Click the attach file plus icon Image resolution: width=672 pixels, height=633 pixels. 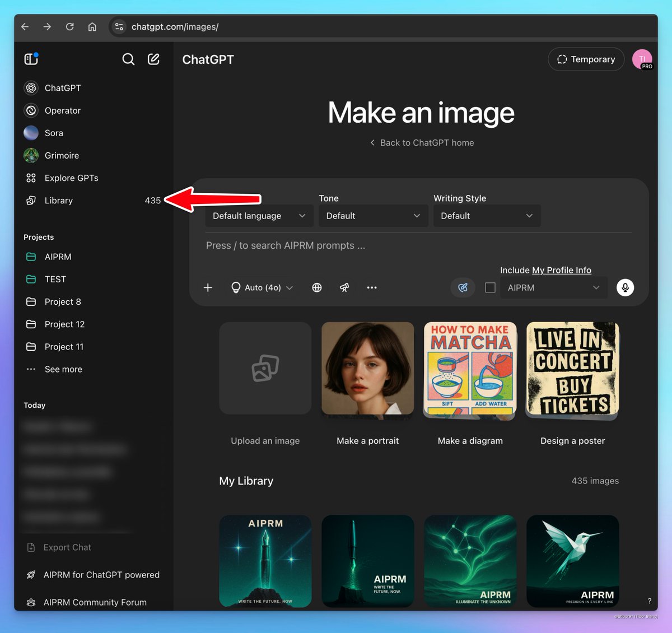tap(208, 287)
